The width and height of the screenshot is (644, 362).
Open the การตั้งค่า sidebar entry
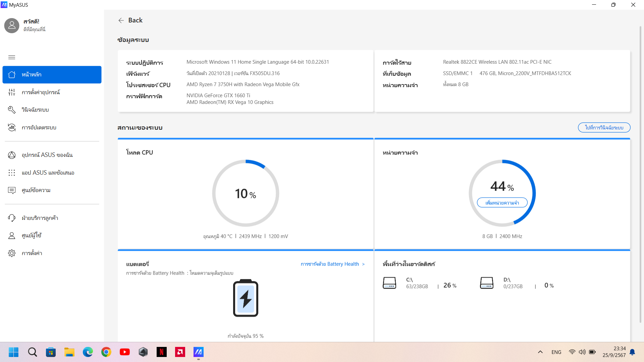[52, 253]
